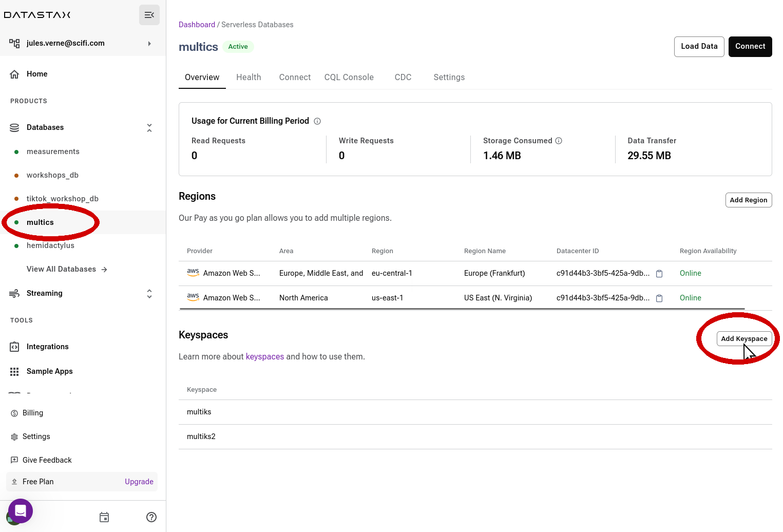783x532 pixels.
Task: Click the Add Keyspace button
Action: (744, 338)
